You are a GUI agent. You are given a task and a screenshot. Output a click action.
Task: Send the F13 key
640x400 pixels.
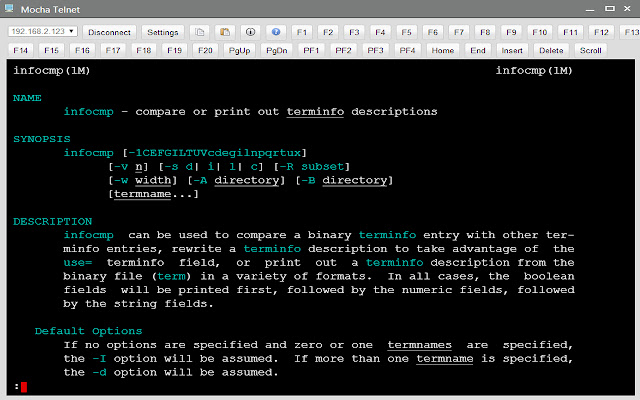630,32
